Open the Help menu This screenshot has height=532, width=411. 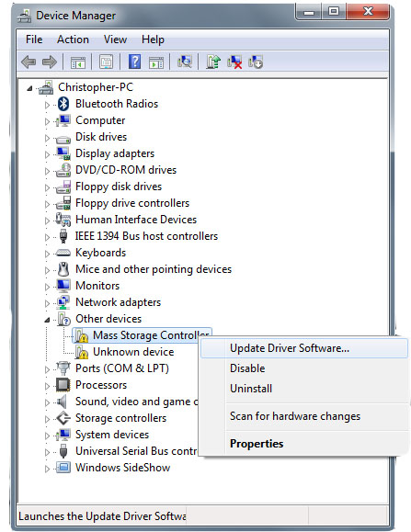(153, 40)
